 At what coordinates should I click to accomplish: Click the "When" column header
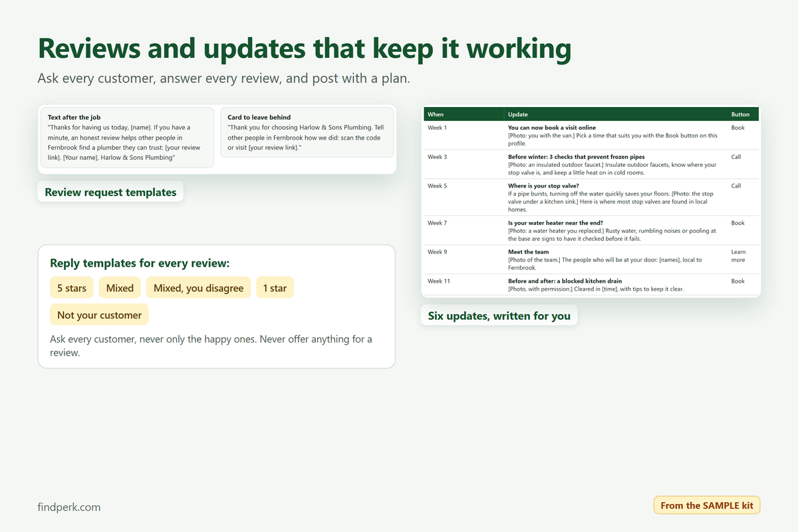coord(464,114)
